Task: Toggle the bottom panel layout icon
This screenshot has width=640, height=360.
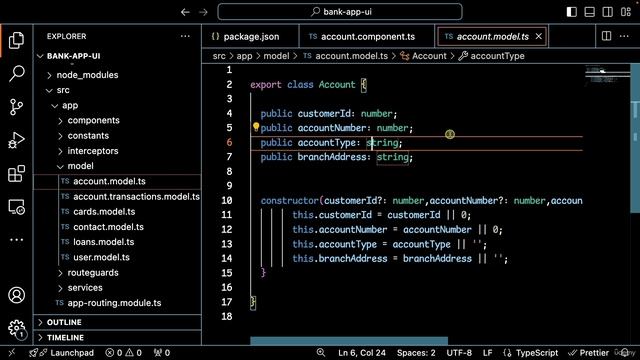Action: click(x=589, y=12)
